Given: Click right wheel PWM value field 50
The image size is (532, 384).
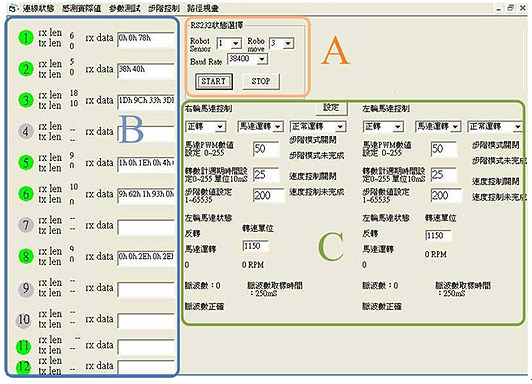Looking at the screenshot, I should click(267, 149).
